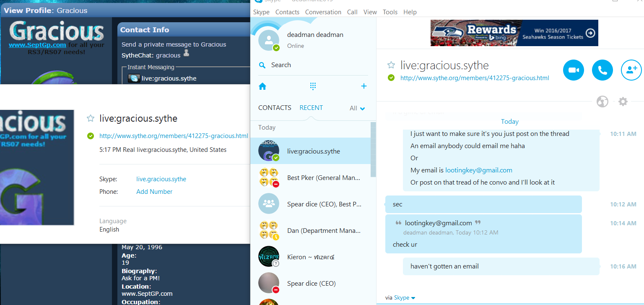Click the 10:16 AM timestamp
Screen dimensions: 644x305
[623, 266]
